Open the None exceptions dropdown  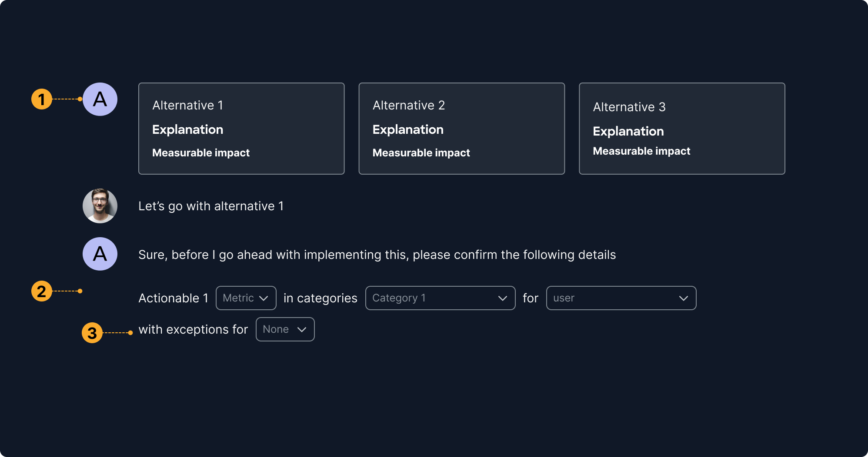(x=285, y=329)
